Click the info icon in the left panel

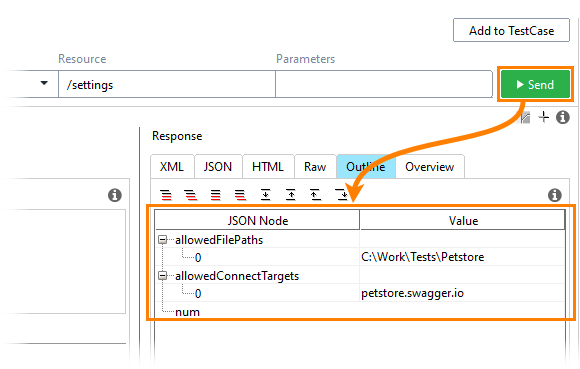(x=115, y=195)
